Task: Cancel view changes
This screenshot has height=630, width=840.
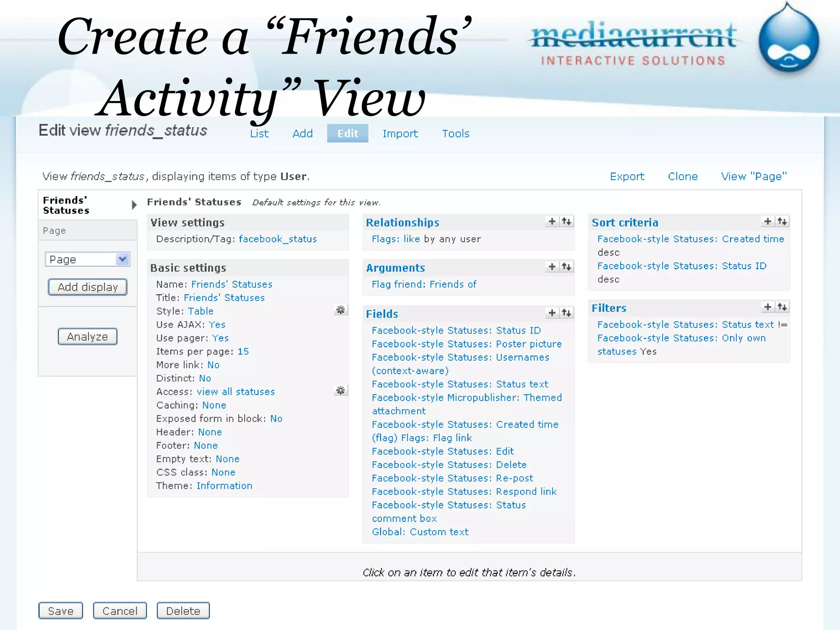Action: tap(120, 611)
